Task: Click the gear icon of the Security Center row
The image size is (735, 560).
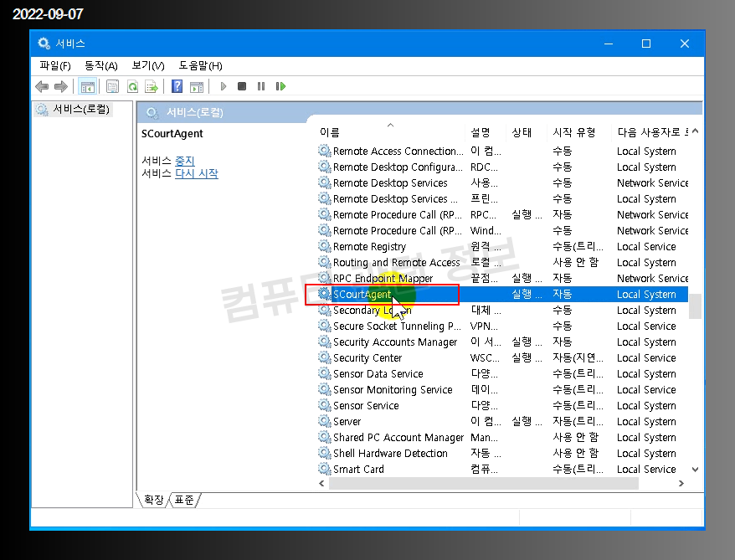Action: pos(324,357)
